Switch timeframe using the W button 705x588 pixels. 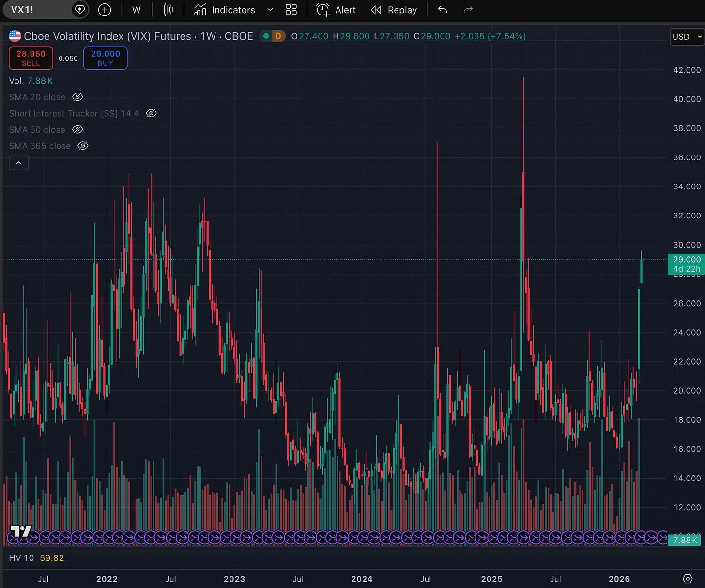click(x=136, y=10)
